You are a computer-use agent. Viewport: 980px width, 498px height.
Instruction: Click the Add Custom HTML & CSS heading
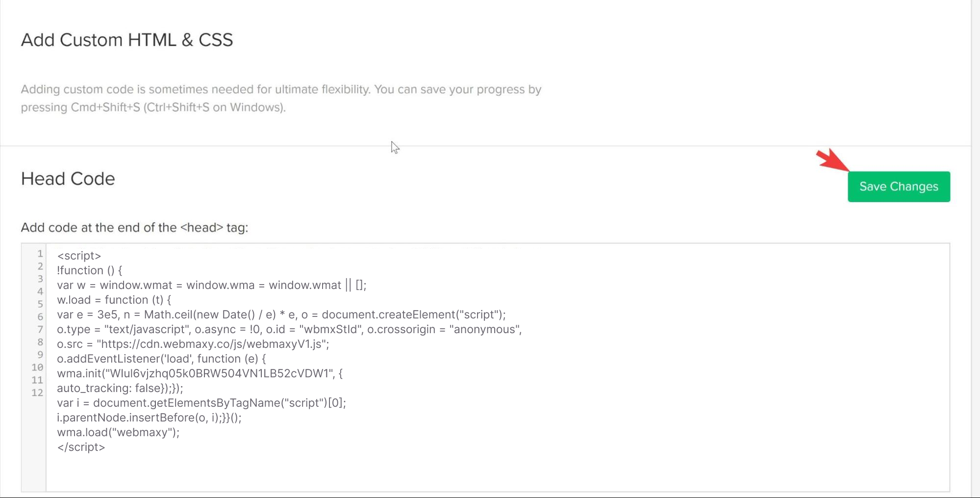[x=126, y=40]
